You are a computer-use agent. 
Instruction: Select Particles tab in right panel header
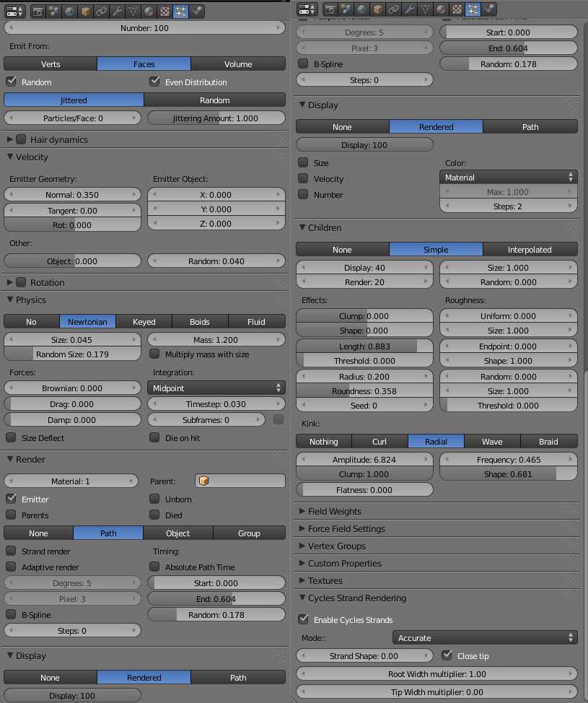pos(473,9)
